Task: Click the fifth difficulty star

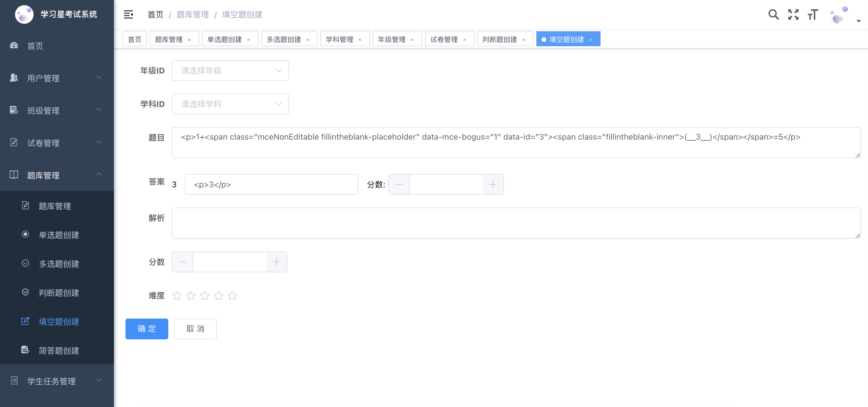Action: point(232,295)
